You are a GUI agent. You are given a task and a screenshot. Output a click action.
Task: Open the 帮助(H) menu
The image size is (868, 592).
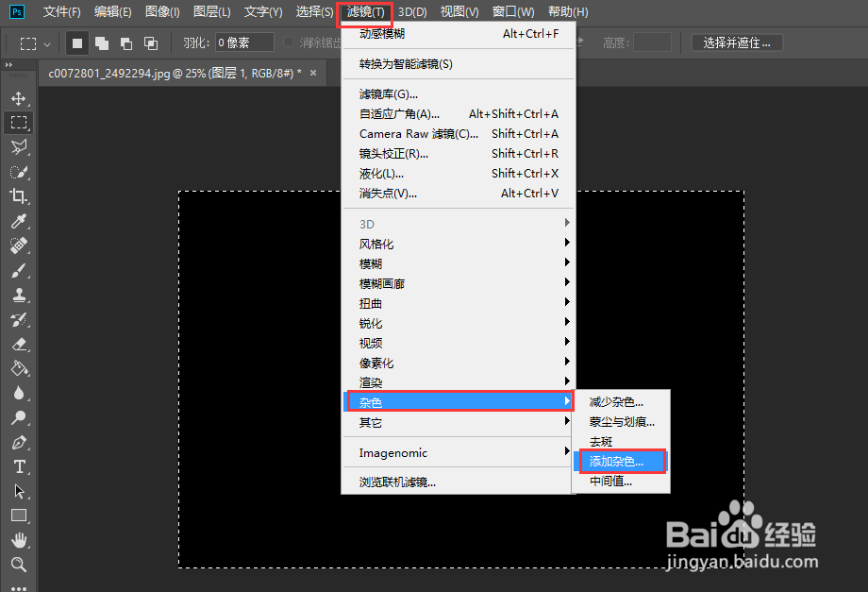tap(568, 11)
